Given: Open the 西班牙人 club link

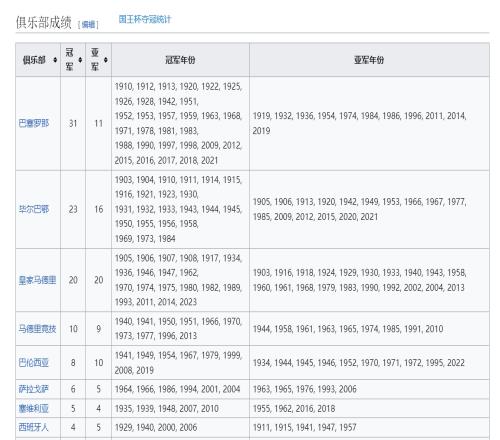Looking at the screenshot, I should pyautogui.click(x=34, y=427).
